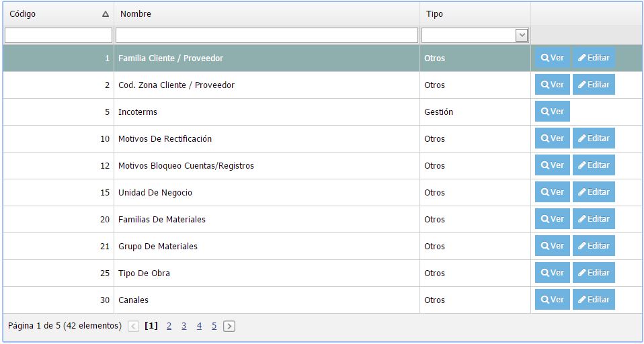The height and width of the screenshot is (344, 644).
Task: Click the code cell '25'
Action: coord(58,273)
